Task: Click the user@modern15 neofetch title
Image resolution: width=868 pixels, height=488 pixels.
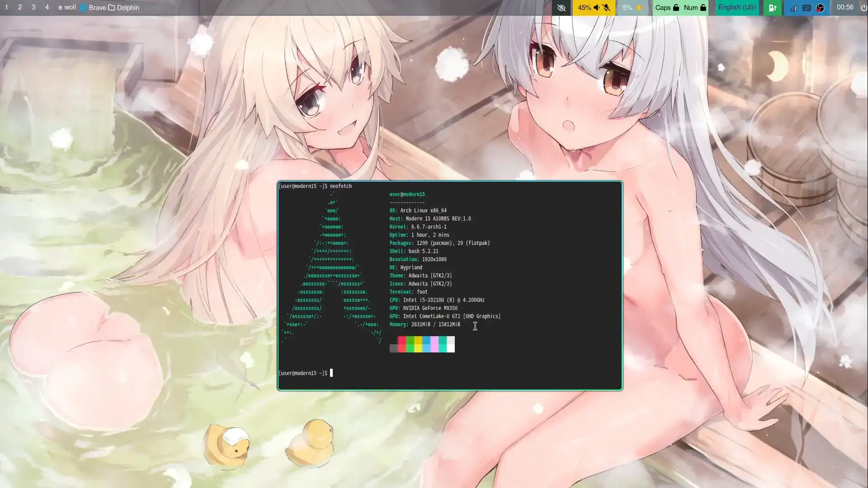Action: [407, 194]
